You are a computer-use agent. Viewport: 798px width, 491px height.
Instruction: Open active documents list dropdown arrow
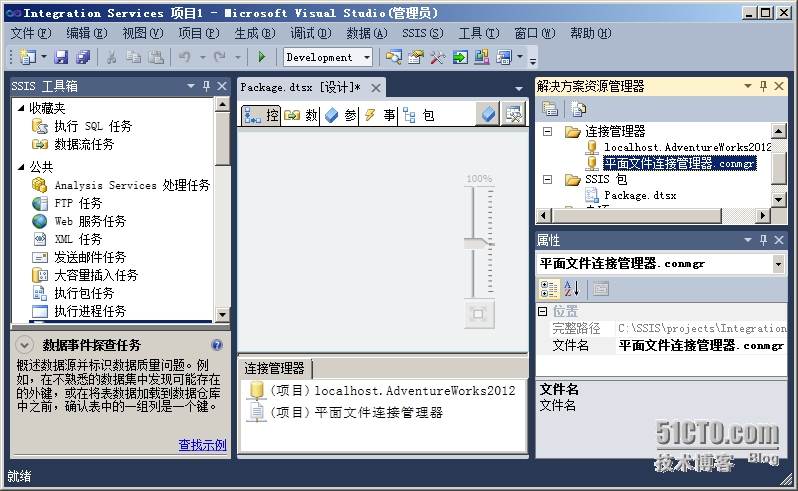coord(519,89)
